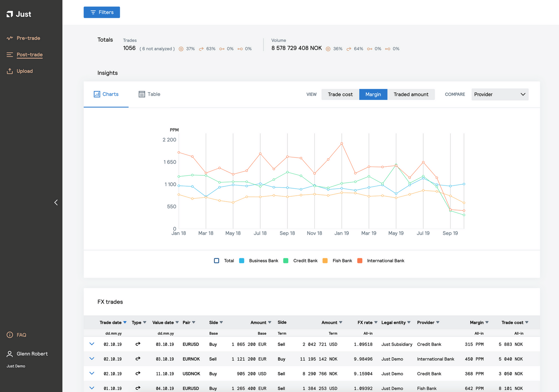
Task: Navigate to Post-trade
Action: 30,55
